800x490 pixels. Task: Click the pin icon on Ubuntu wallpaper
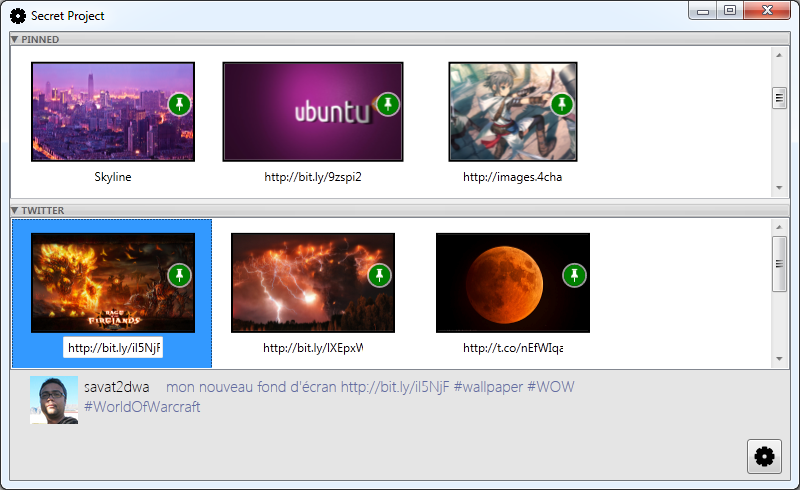(x=388, y=105)
